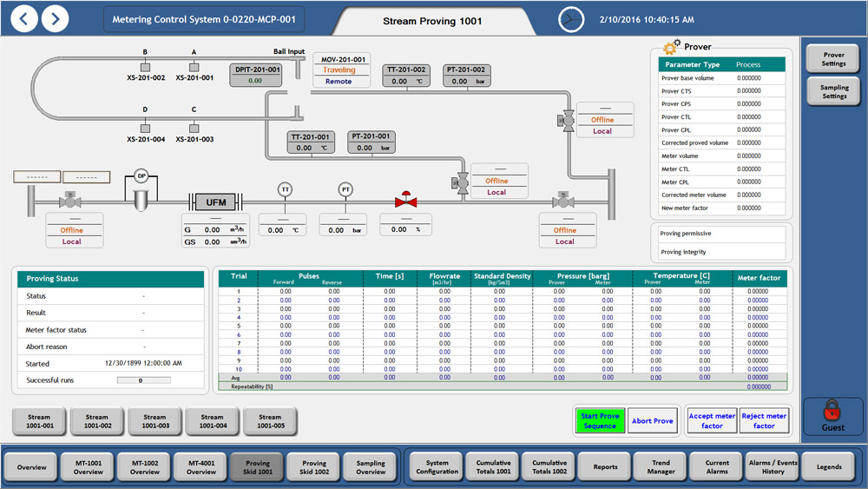
Task: Click the Stream Proving 1001 title tab
Action: pyautogui.click(x=432, y=21)
